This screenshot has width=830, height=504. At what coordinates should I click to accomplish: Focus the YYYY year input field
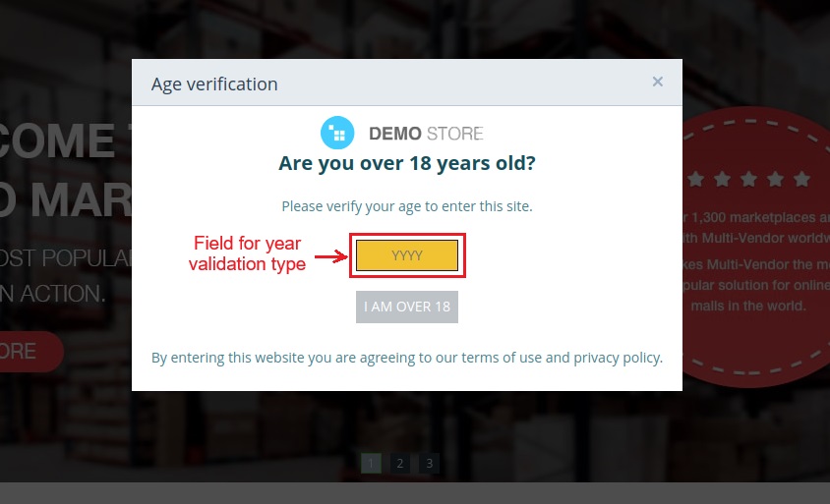point(407,255)
